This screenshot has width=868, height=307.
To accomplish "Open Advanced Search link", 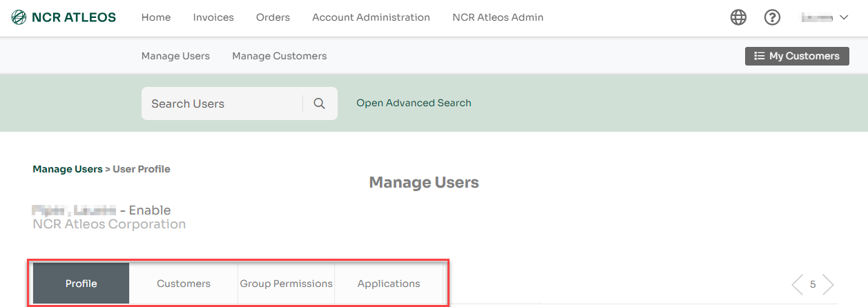I will (x=414, y=103).
